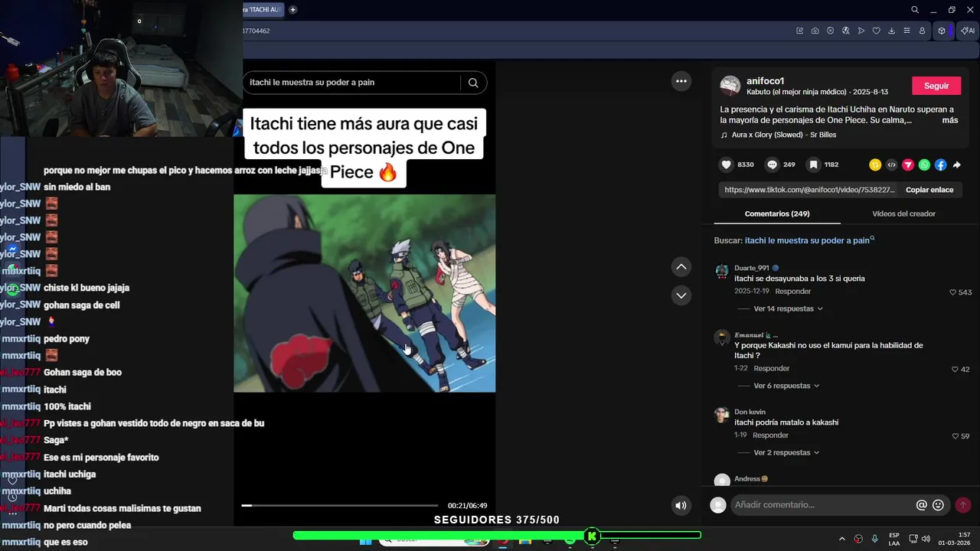Like Don kevin's comment with 59 heart
The width and height of the screenshot is (980, 551).
click(x=955, y=436)
